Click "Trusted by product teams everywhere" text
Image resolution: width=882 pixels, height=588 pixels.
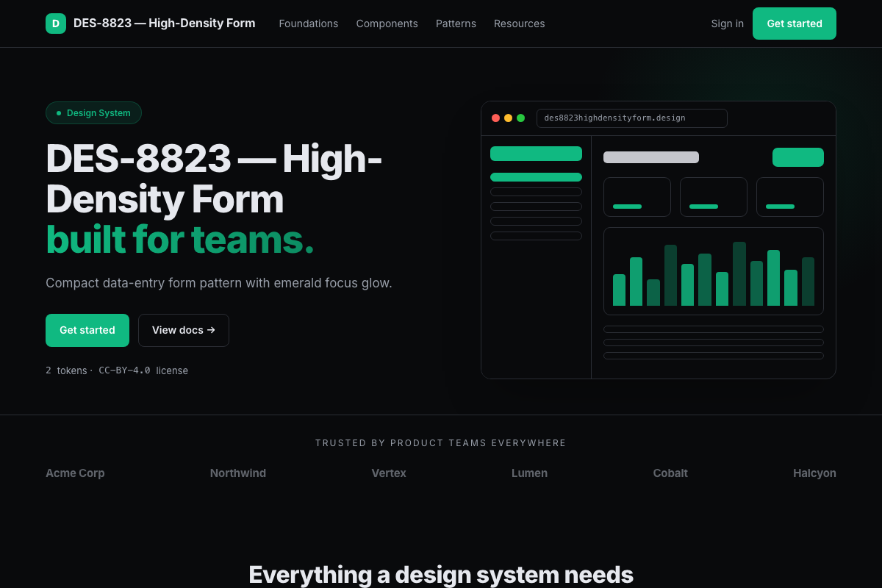[441, 443]
